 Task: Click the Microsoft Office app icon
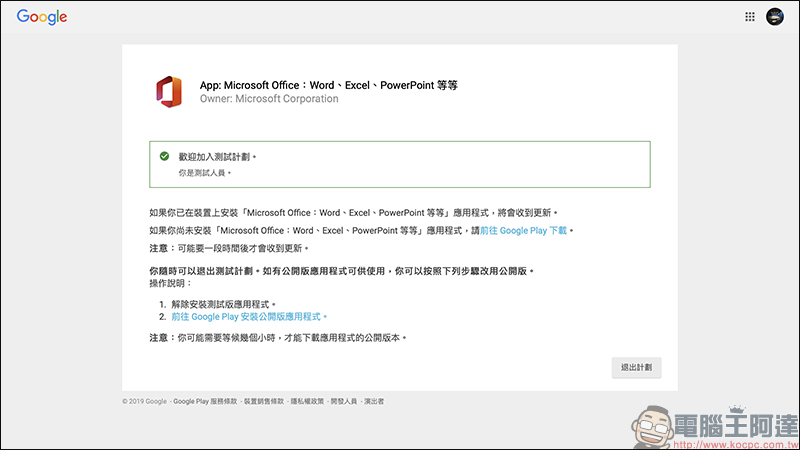(169, 92)
